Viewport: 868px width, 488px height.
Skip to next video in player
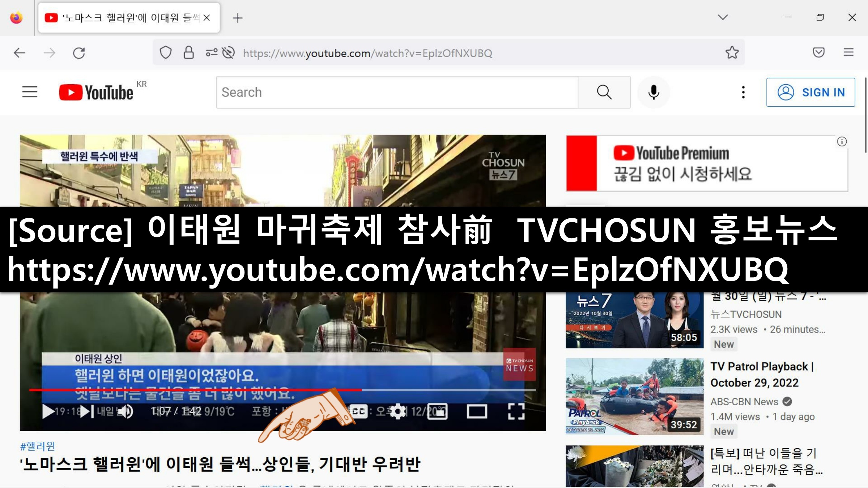point(87,411)
